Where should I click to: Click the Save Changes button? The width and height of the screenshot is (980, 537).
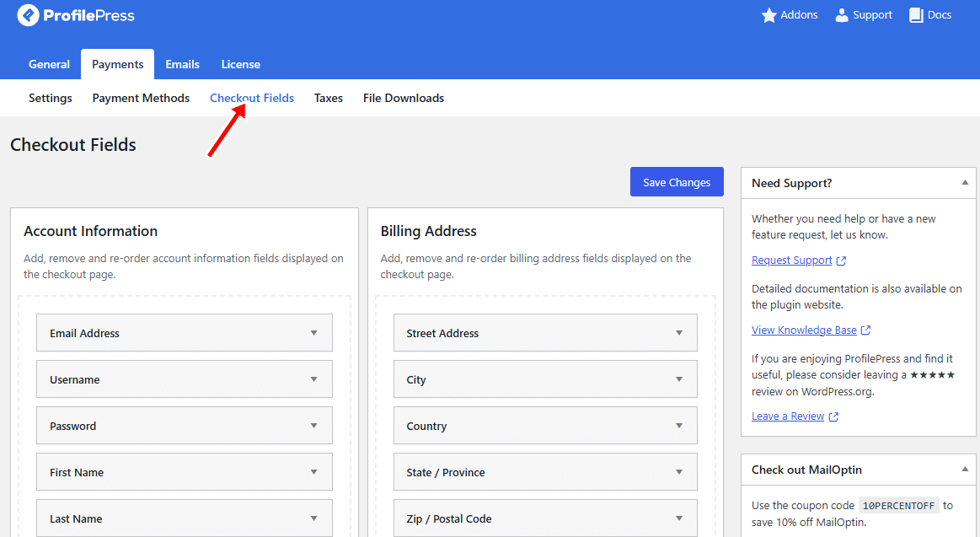coord(677,182)
